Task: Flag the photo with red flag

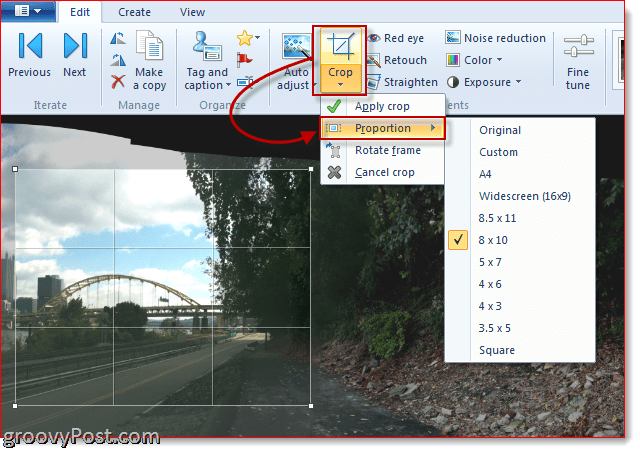Action: point(244,60)
